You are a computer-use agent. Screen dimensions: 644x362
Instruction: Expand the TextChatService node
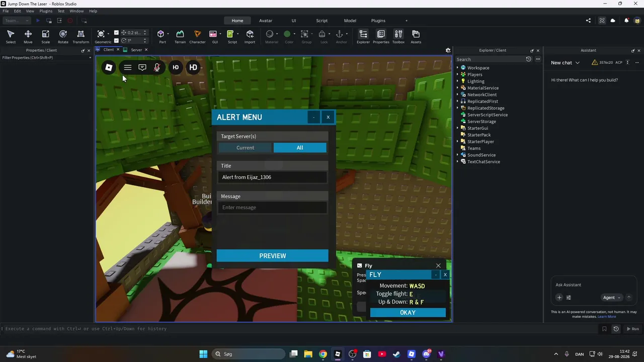[x=457, y=162]
